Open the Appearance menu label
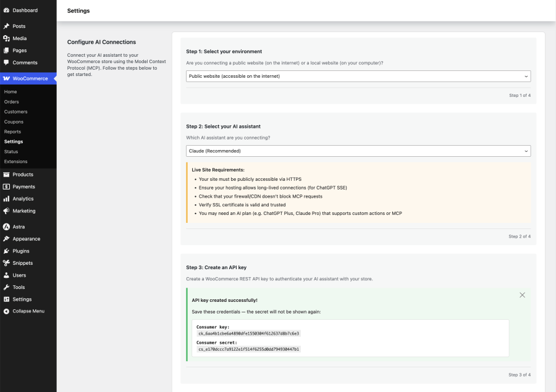Image resolution: width=556 pixels, height=392 pixels. point(27,239)
